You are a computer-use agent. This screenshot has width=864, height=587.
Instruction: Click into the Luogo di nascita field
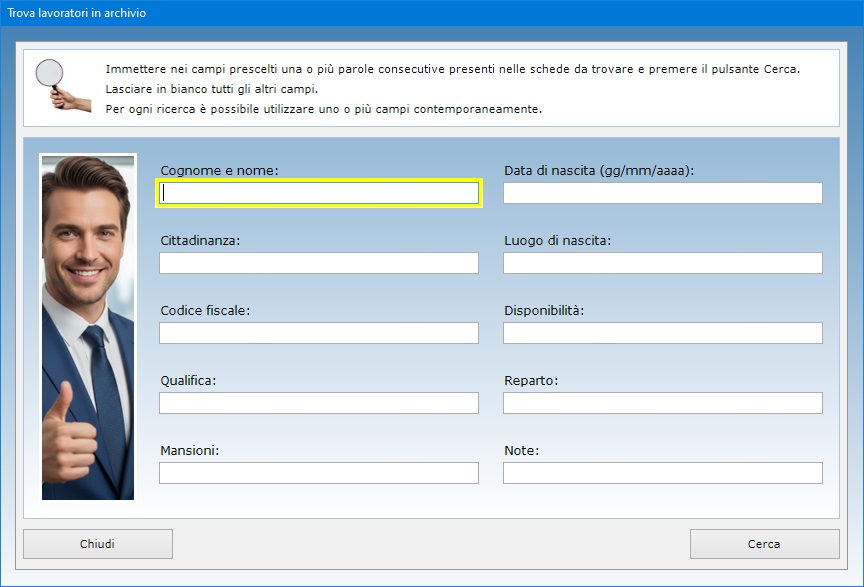pyautogui.click(x=662, y=263)
